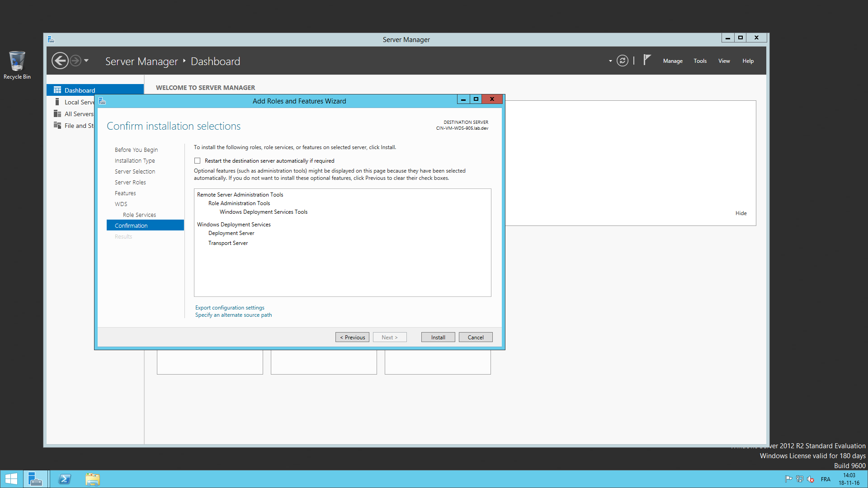Click the Previous button
Viewport: 868px width, 488px height.
click(x=352, y=338)
